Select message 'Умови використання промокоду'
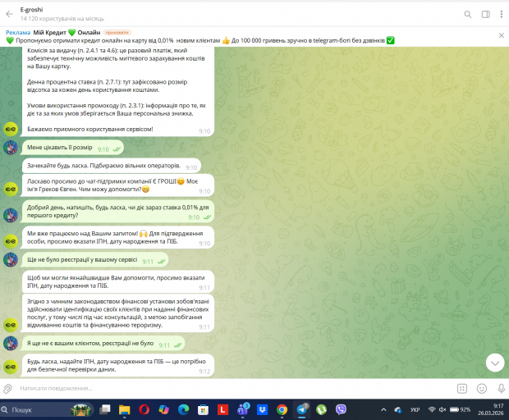The width and height of the screenshot is (509, 420). 117,109
